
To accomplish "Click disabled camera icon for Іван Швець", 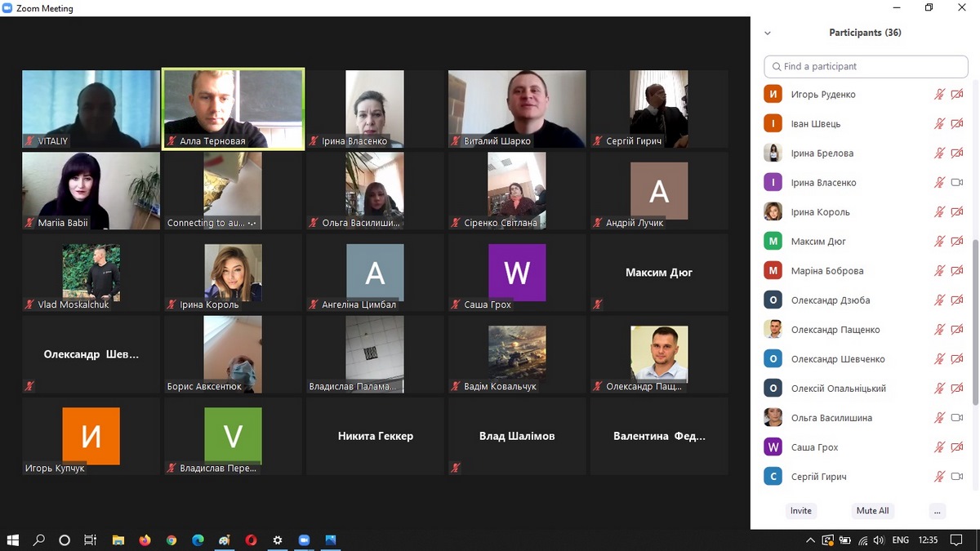I will coord(957,124).
